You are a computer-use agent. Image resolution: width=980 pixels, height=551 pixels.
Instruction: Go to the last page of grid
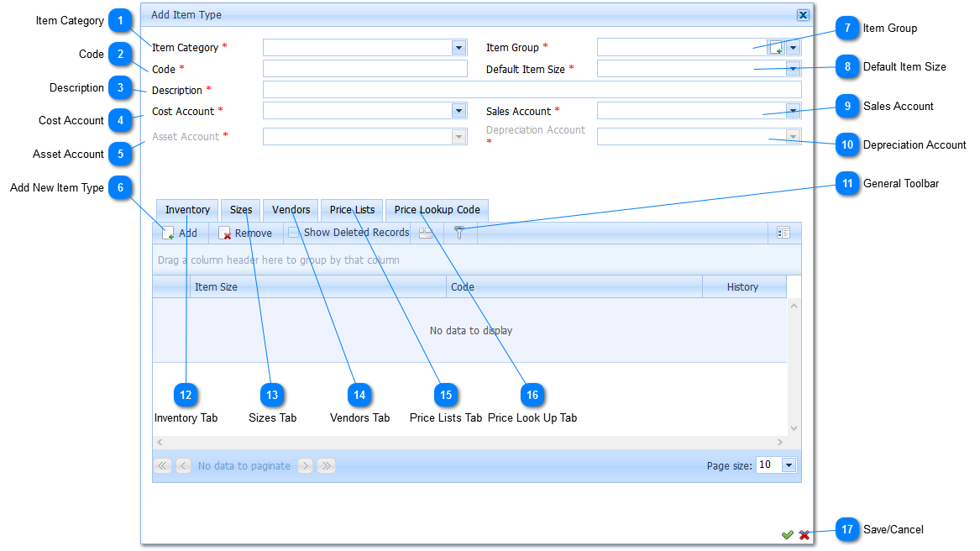tap(326, 465)
